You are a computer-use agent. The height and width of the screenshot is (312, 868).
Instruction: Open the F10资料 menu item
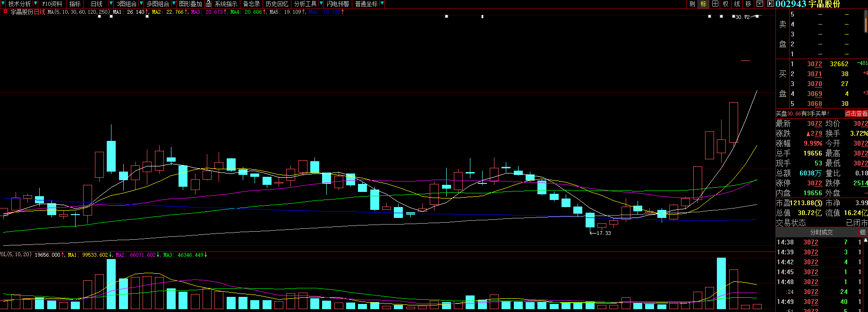(x=52, y=4)
